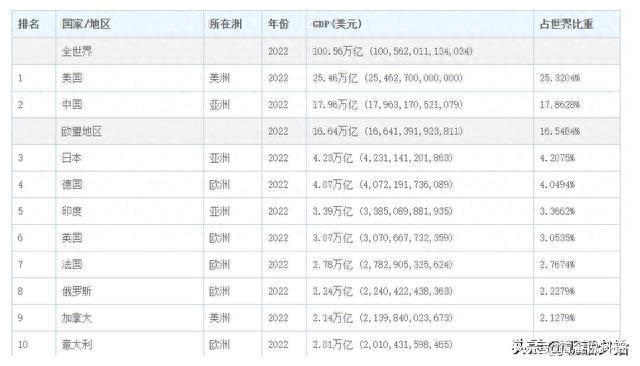Click the GDP value 16.64万亿
The height and width of the screenshot is (366, 640).
point(335,131)
